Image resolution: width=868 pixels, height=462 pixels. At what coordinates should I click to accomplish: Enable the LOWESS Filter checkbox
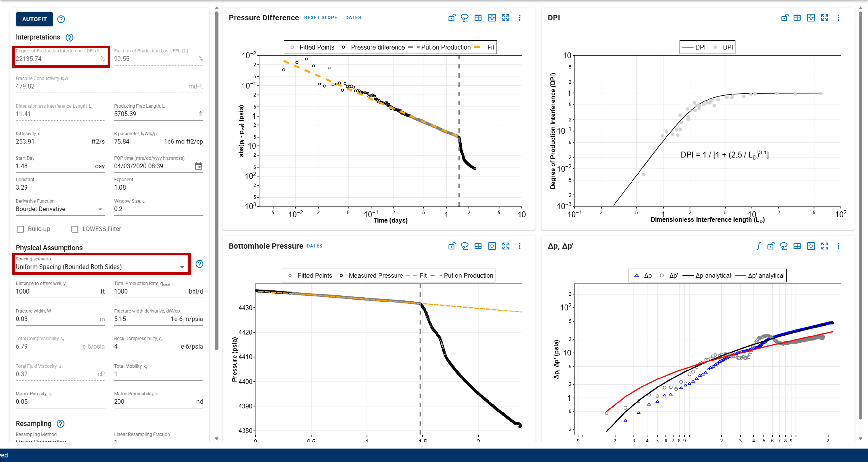click(x=75, y=229)
